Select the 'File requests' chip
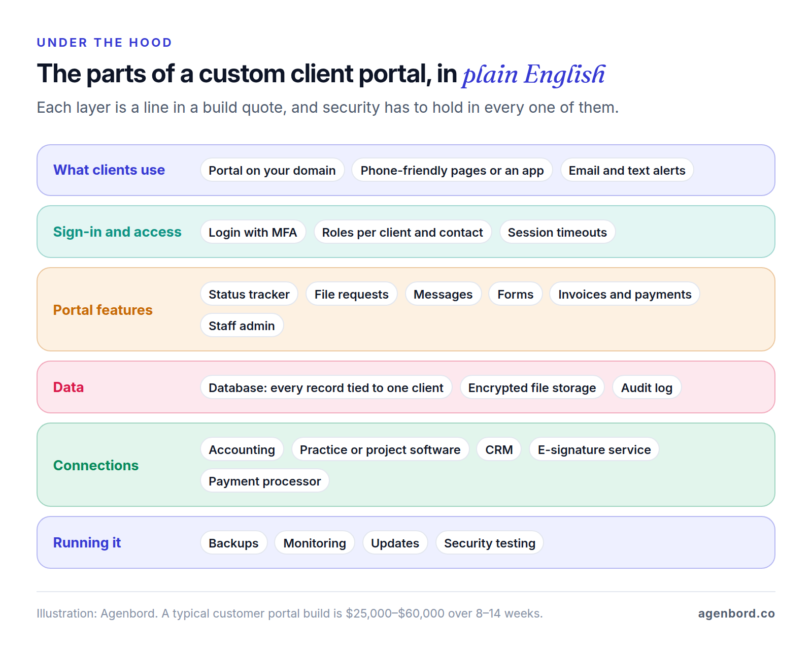The width and height of the screenshot is (812, 647). pos(351,294)
